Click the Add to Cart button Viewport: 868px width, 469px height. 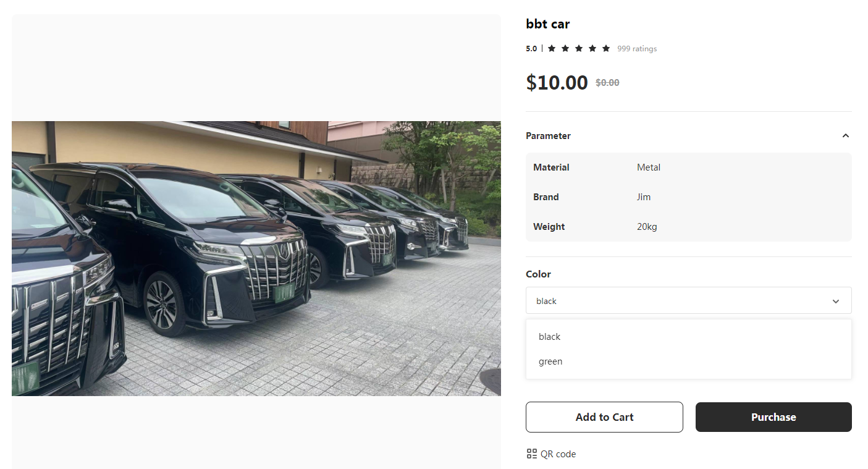604,417
